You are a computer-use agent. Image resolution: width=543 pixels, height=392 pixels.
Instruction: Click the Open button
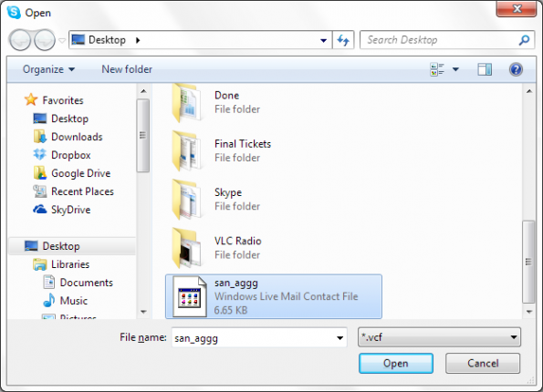396,363
